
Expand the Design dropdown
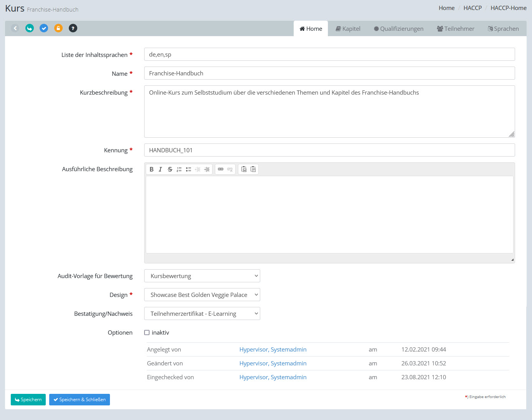click(202, 295)
